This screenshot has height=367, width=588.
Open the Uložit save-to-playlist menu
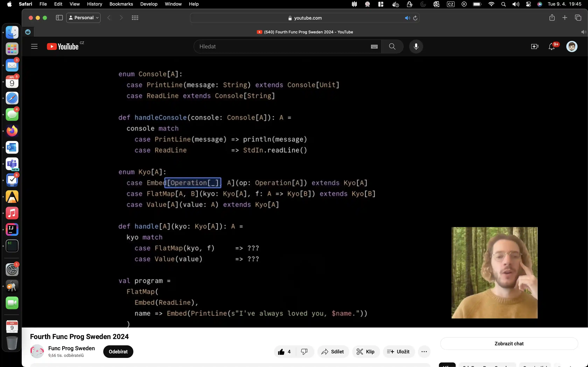pyautogui.click(x=398, y=352)
